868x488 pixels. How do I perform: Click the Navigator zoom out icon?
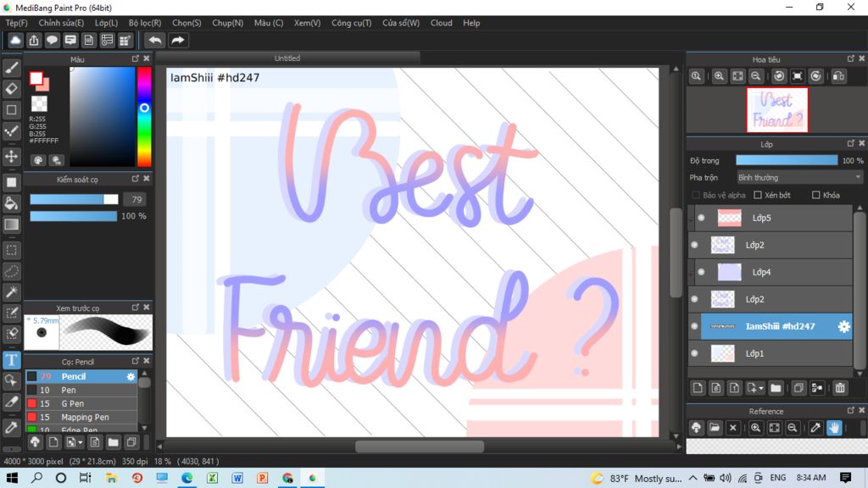pyautogui.click(x=755, y=76)
